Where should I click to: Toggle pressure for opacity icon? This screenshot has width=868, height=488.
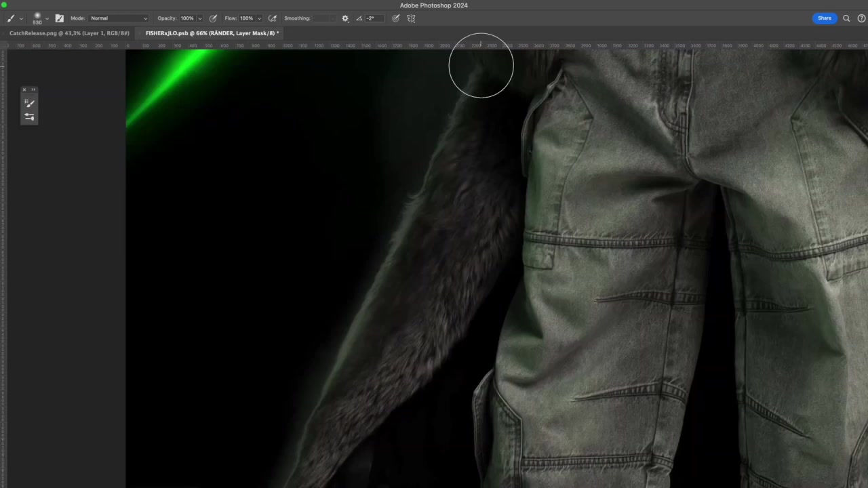tap(213, 18)
